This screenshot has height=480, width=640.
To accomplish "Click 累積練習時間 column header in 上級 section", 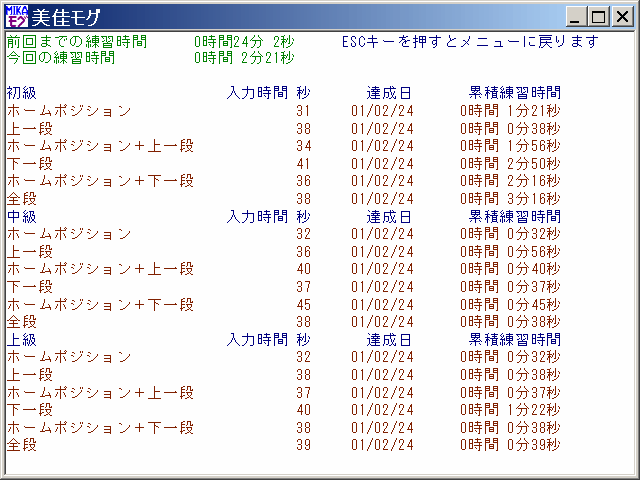I will pos(514,340).
